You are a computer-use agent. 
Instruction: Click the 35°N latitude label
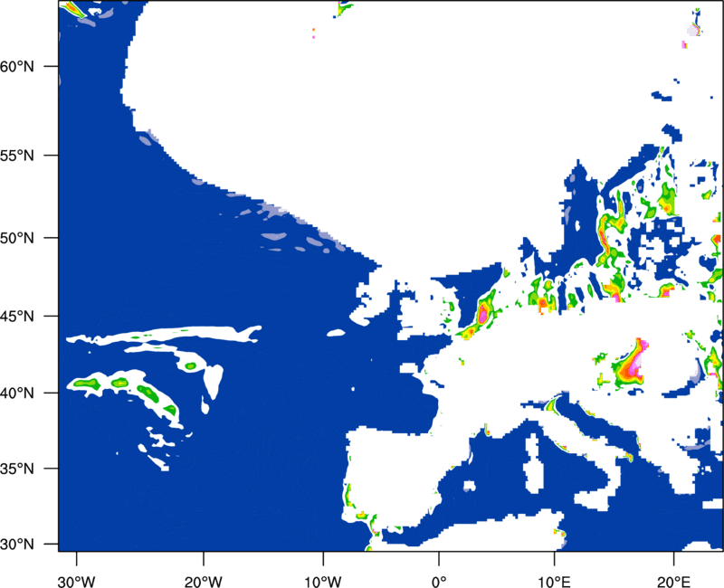coord(17,469)
